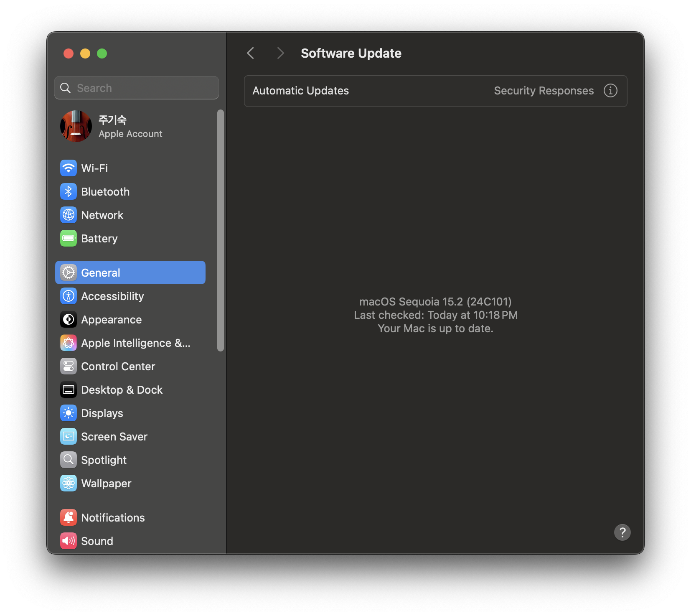
Task: Click the Automatic Updates info icon
Action: (610, 91)
